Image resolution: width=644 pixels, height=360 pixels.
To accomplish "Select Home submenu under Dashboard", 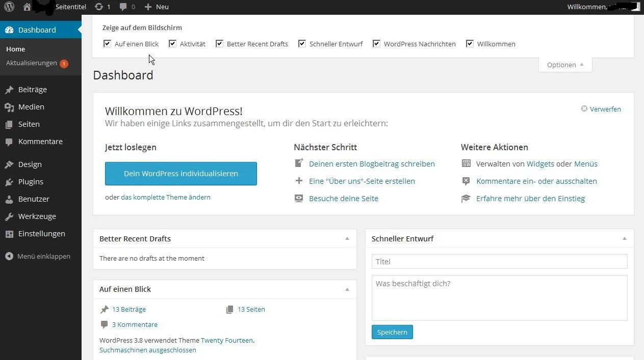I will [15, 49].
